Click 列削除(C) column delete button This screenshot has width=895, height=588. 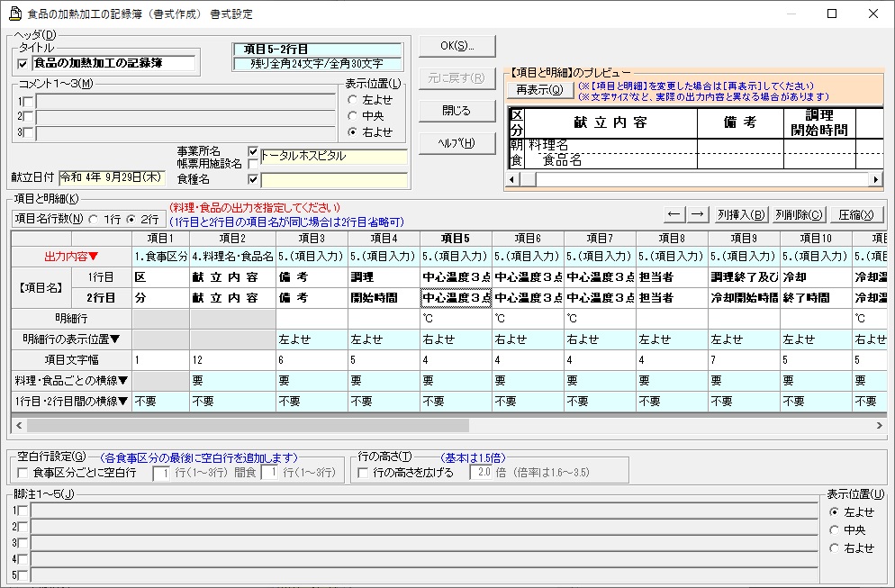[799, 214]
